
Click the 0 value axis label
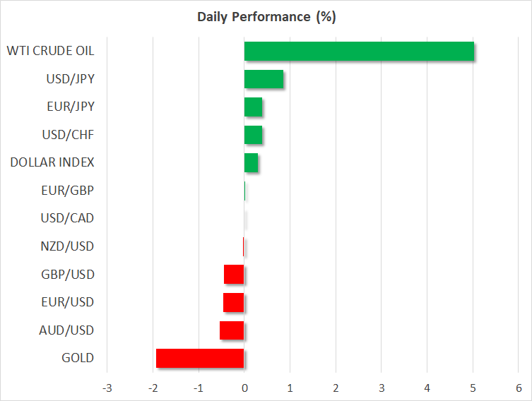coord(244,388)
